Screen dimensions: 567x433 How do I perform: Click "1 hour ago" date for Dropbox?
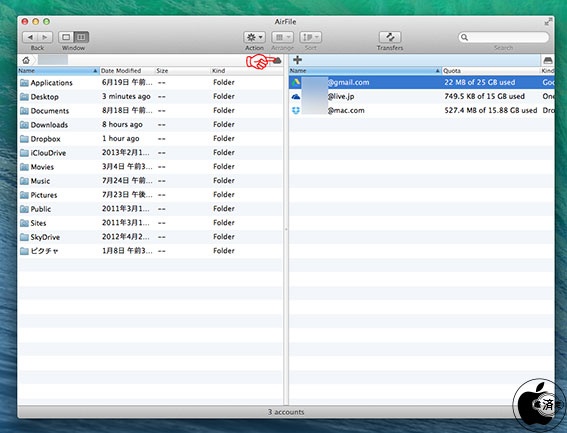pyautogui.click(x=120, y=139)
